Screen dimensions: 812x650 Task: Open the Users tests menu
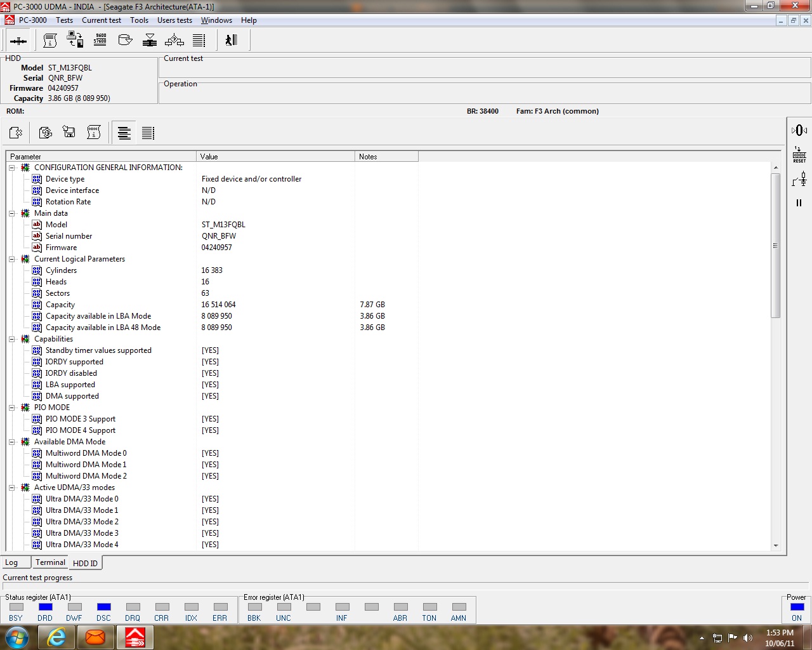coord(174,20)
